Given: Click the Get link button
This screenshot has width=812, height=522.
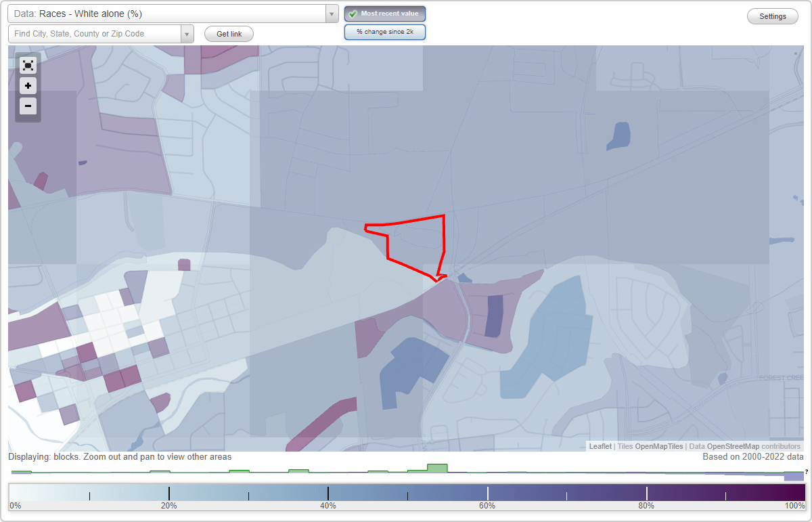Looking at the screenshot, I should click(229, 34).
